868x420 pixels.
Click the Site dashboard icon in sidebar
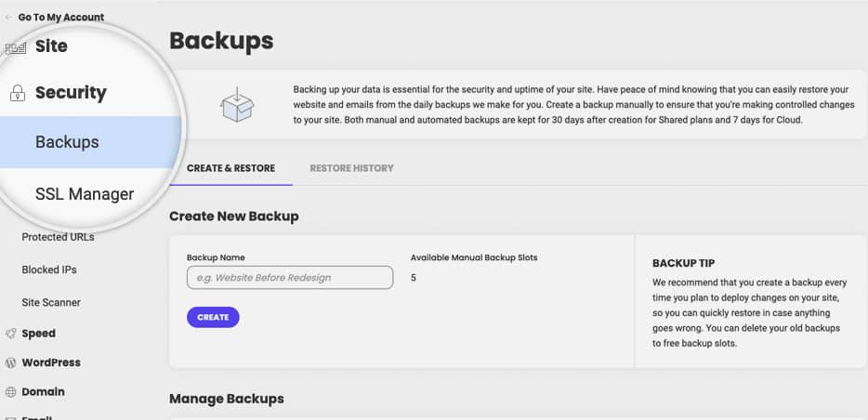tap(16, 48)
